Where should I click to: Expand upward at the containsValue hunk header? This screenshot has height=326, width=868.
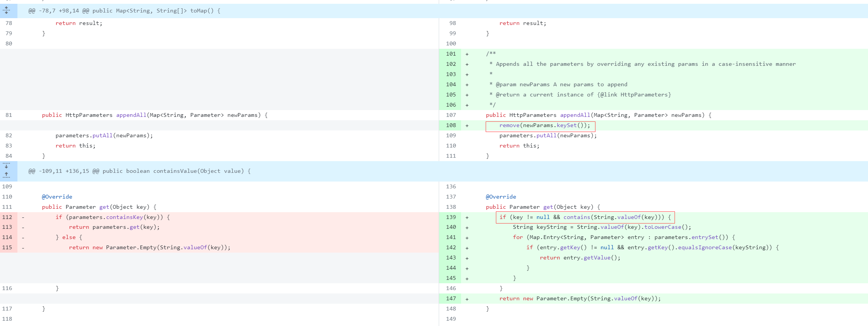[6, 175]
